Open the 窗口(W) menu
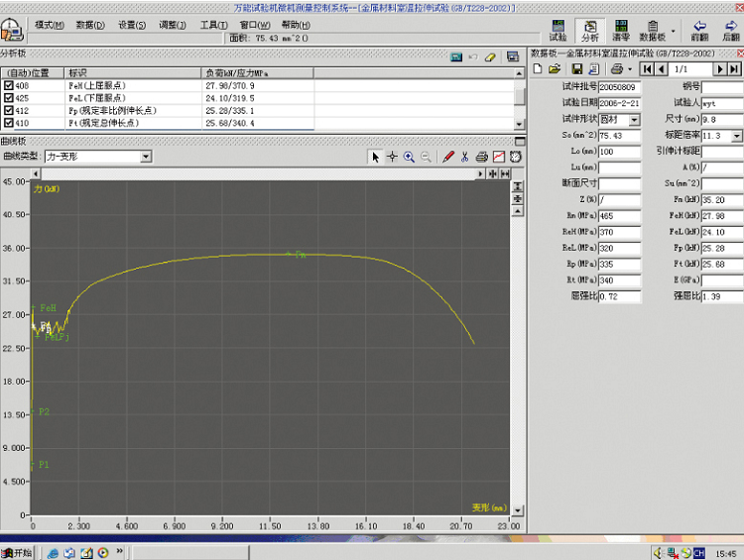This screenshot has height=560, width=744. 255,25
